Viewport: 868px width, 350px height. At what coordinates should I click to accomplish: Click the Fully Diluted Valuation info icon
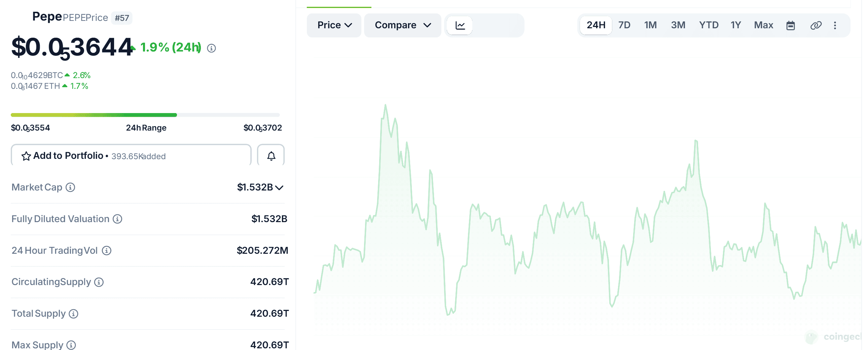(x=117, y=219)
